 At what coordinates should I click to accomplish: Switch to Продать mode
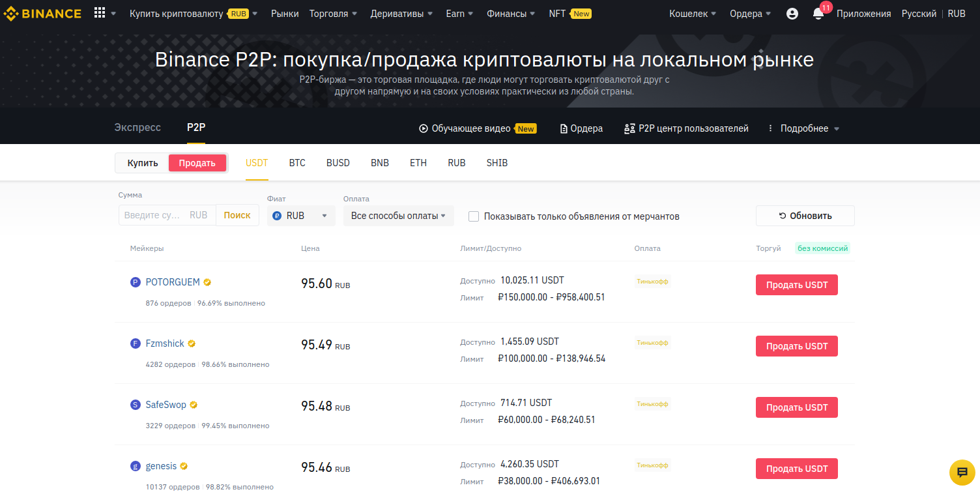(197, 163)
